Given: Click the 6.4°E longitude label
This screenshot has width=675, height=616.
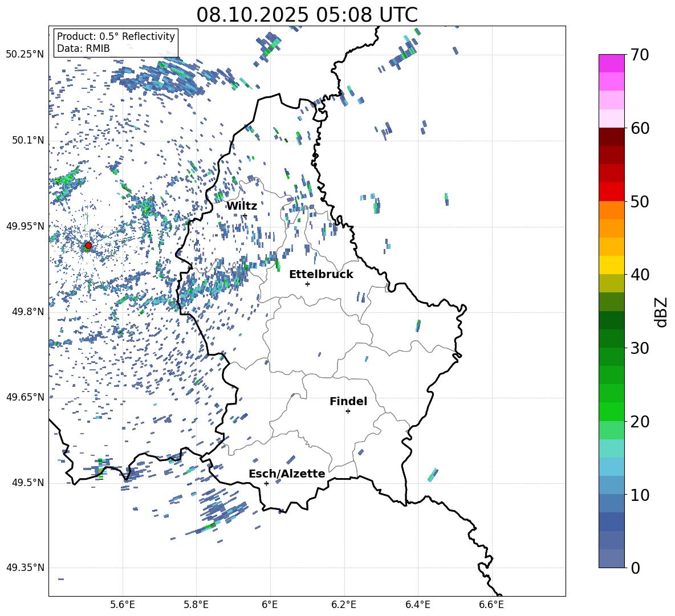Looking at the screenshot, I should (417, 605).
